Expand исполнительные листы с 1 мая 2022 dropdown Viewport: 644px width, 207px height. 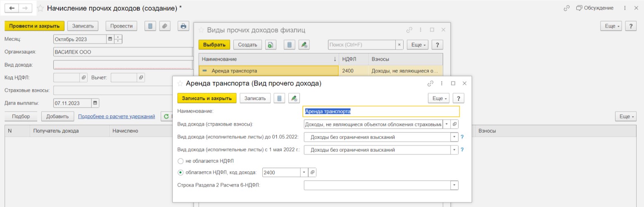click(455, 150)
